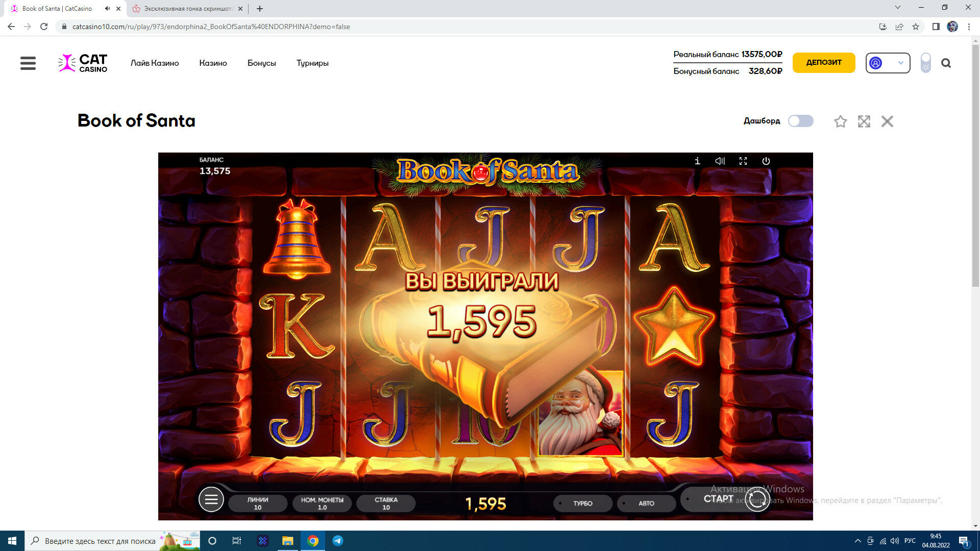The width and height of the screenshot is (980, 551).
Task: Enable ТУРБО mode in the slot
Action: (x=582, y=504)
